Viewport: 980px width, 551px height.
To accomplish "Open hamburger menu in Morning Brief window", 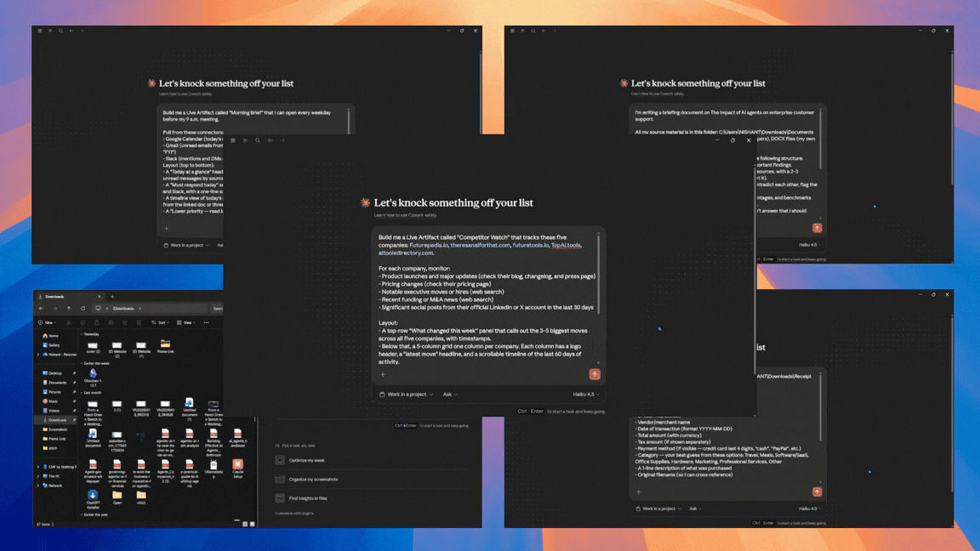I will [39, 31].
